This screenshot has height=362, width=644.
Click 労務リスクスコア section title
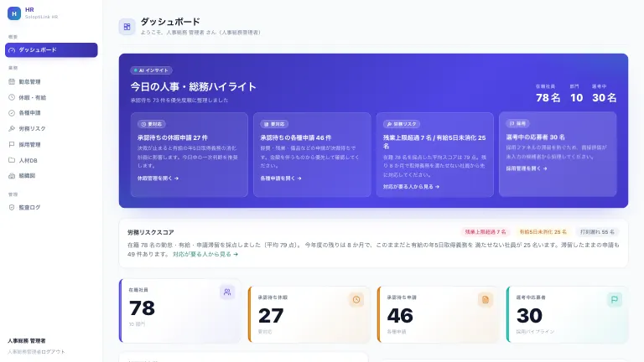(x=151, y=232)
